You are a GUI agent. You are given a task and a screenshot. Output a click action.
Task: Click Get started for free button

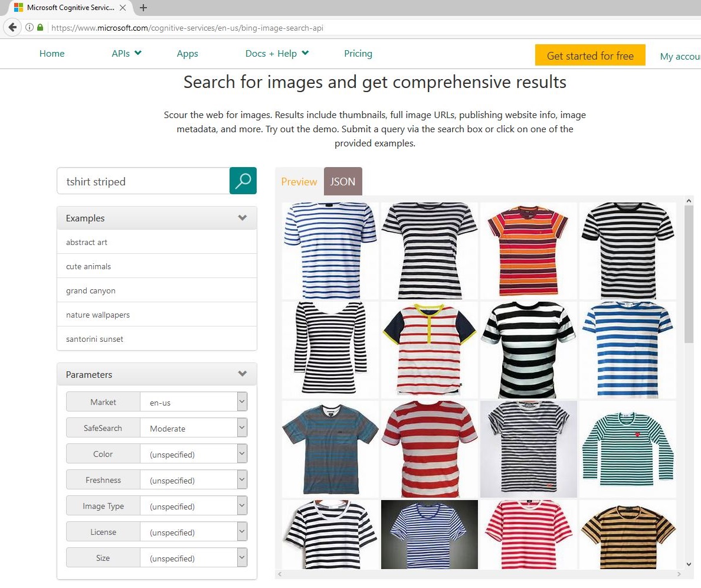(590, 55)
